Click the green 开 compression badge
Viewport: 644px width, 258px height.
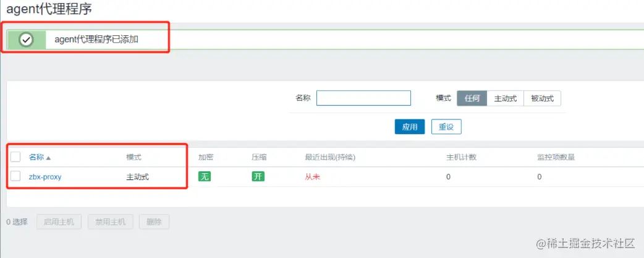pyautogui.click(x=258, y=177)
